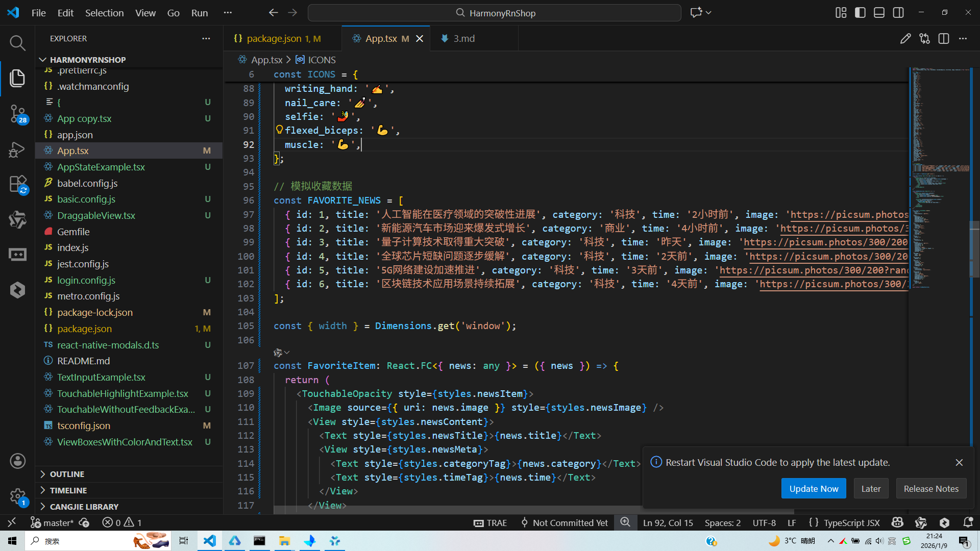The width and height of the screenshot is (980, 551).
Task: Open the title bar chat dropdown arrow
Action: [709, 13]
